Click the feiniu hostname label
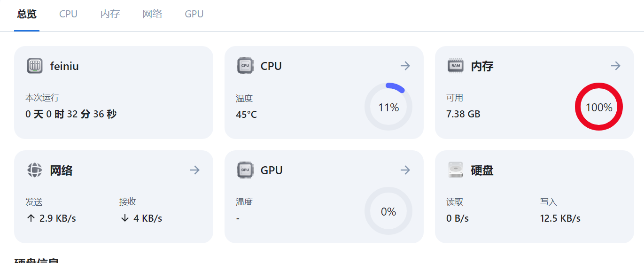644x263 pixels. click(x=64, y=66)
